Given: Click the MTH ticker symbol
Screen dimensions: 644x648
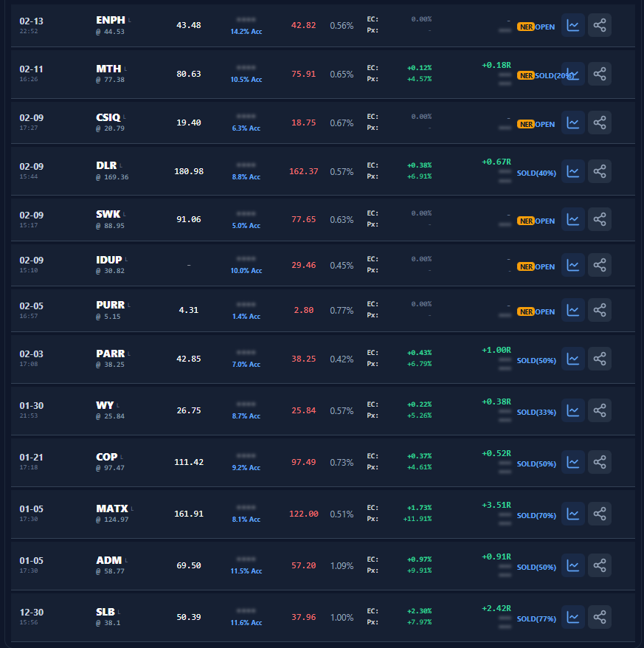Looking at the screenshot, I should tap(108, 69).
